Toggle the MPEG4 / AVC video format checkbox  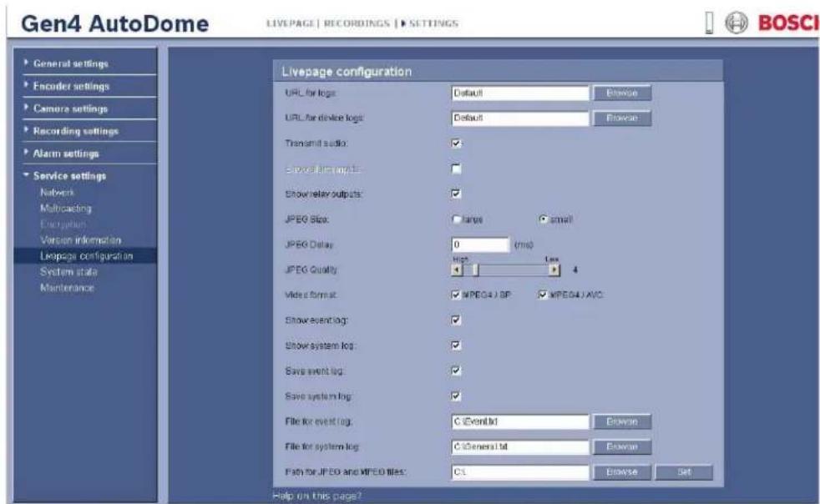[x=543, y=295]
